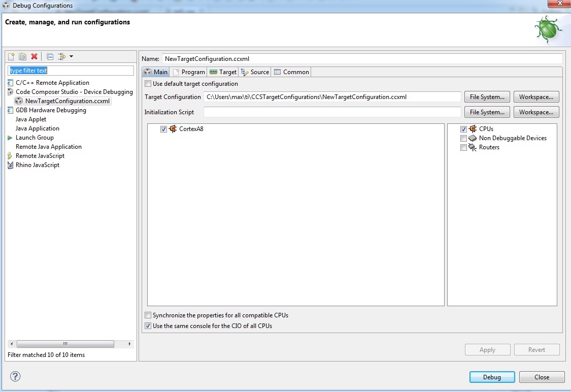Click the Remote JavaScript icon
This screenshot has width=571, height=392.
10,155
